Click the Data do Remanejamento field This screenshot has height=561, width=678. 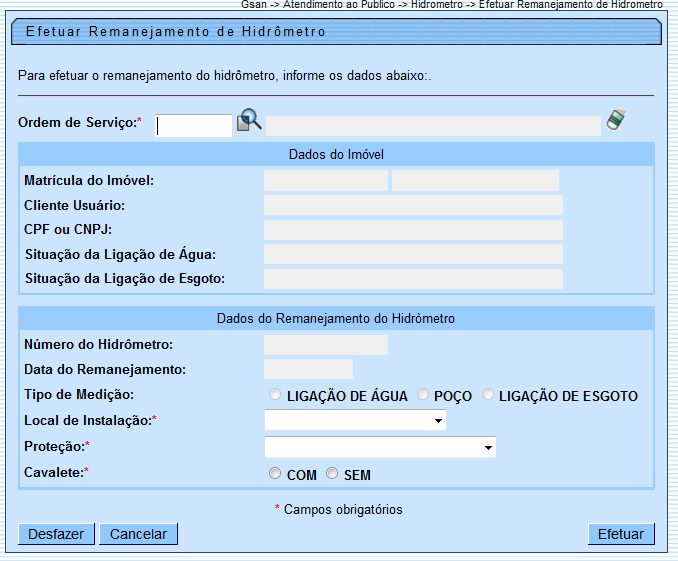[x=308, y=370]
